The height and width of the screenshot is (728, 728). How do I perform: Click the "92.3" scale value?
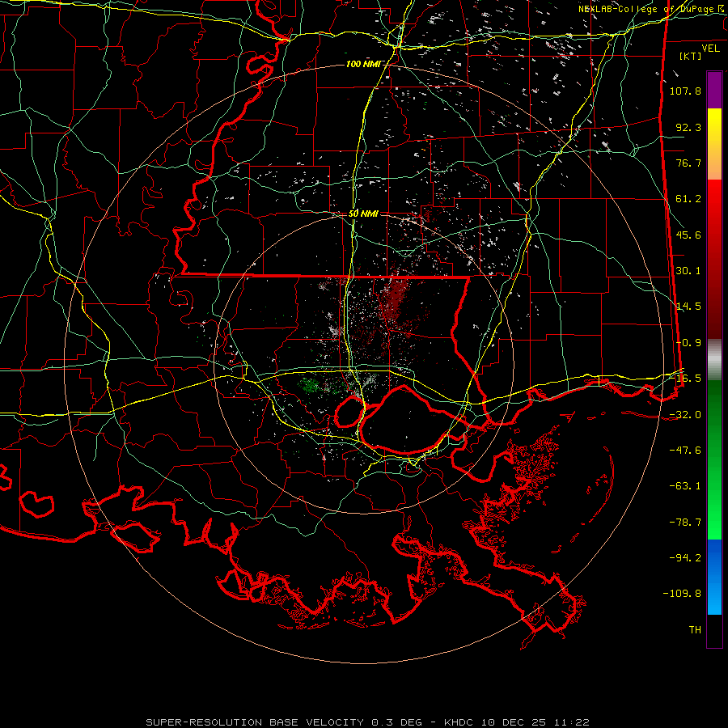688,127
